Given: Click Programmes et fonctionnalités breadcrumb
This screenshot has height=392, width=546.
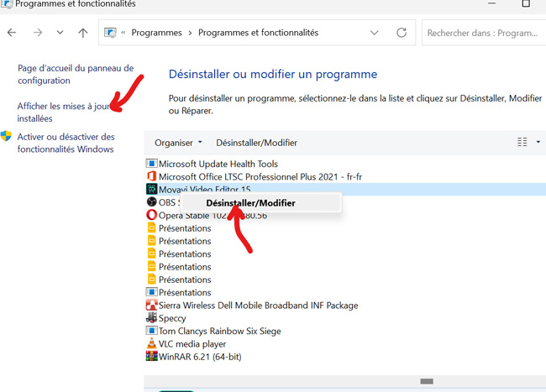Looking at the screenshot, I should [x=258, y=33].
